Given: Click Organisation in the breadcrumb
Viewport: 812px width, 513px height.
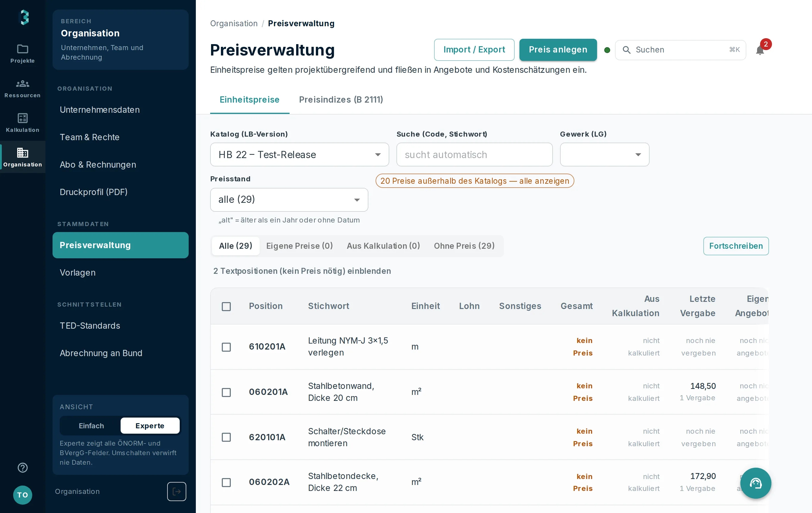Looking at the screenshot, I should click(234, 24).
